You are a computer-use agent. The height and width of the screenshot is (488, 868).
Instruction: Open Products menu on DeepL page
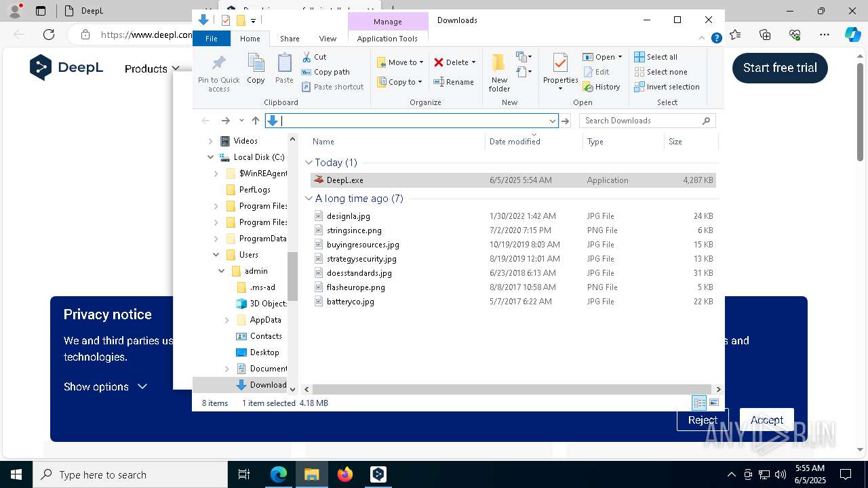(152, 68)
